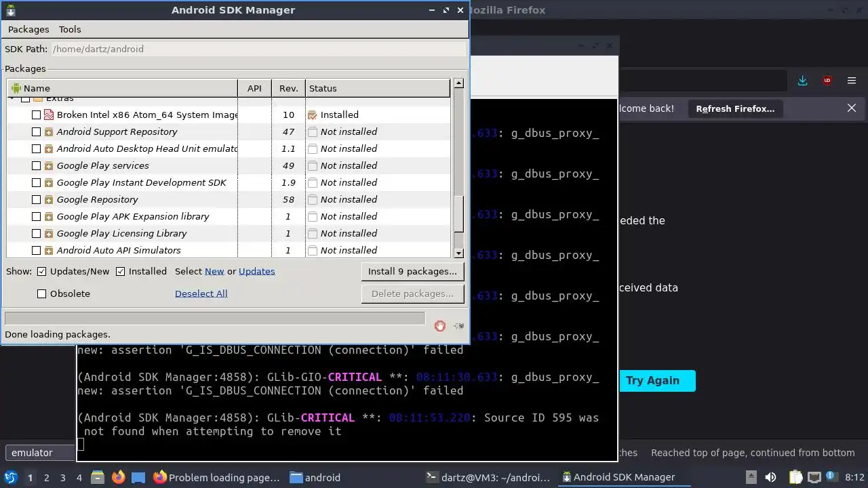Check the Google Play Instant Development SDK box
This screenshot has height=488, width=868.
[x=37, y=183]
